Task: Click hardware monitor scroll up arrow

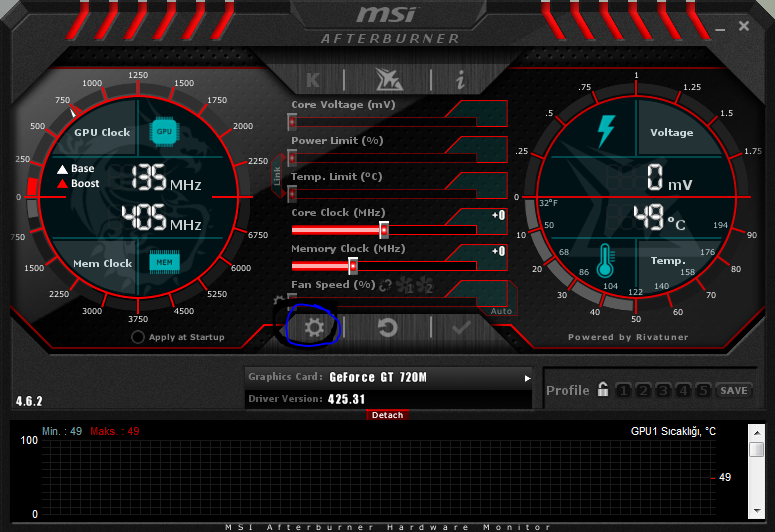Action: point(756,433)
